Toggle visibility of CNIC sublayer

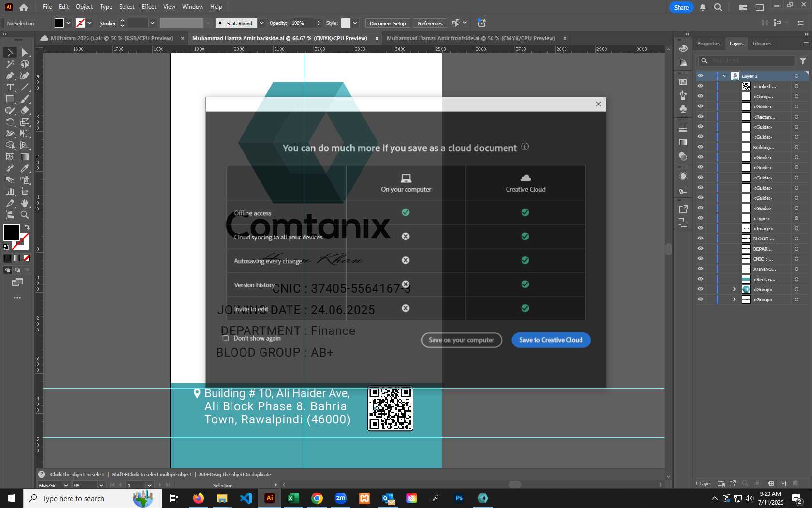pos(700,259)
